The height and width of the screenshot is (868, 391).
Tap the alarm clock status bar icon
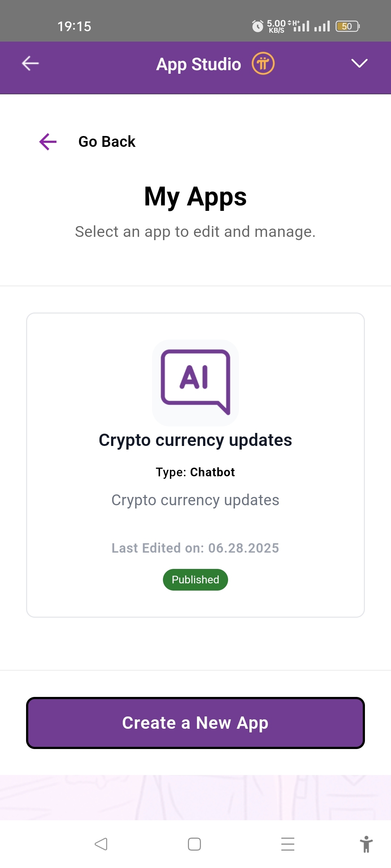coord(257,26)
